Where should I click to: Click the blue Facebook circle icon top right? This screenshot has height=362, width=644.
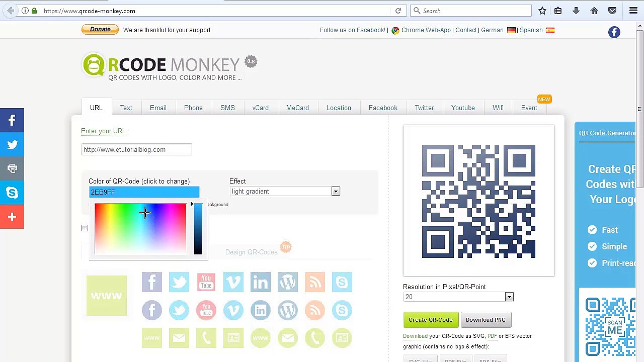(x=614, y=32)
